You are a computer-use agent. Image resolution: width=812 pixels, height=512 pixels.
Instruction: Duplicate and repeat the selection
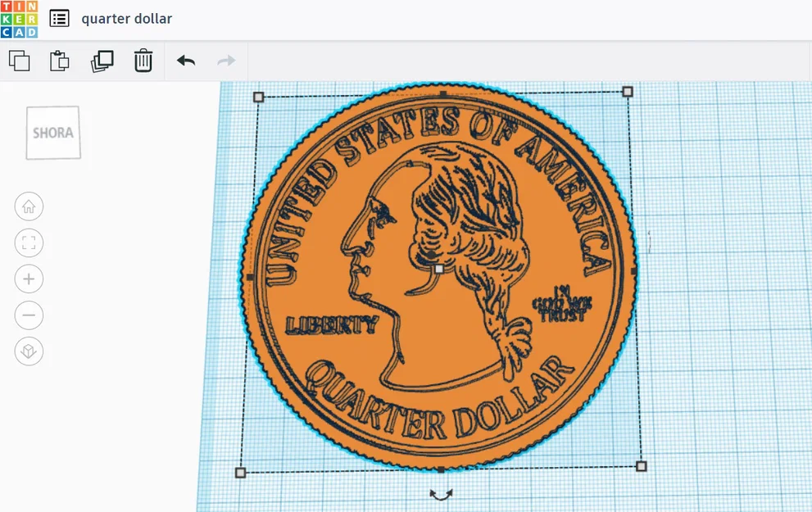tap(102, 61)
